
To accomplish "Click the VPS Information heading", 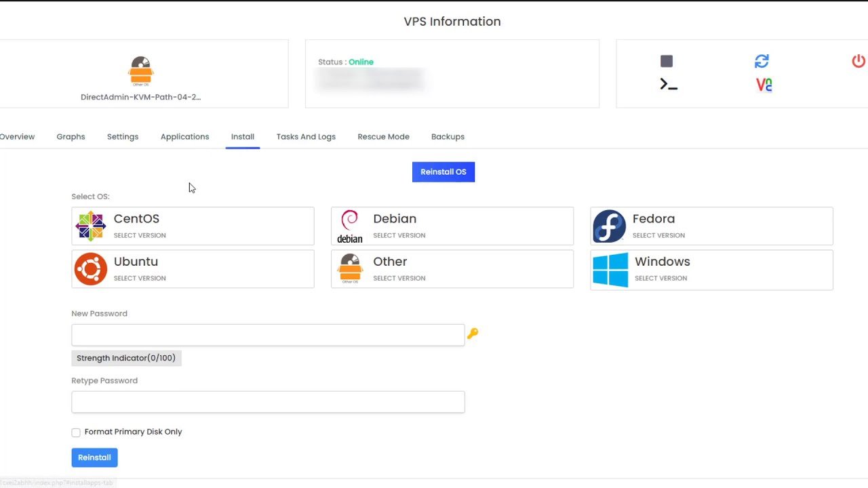I will (x=452, y=21).
